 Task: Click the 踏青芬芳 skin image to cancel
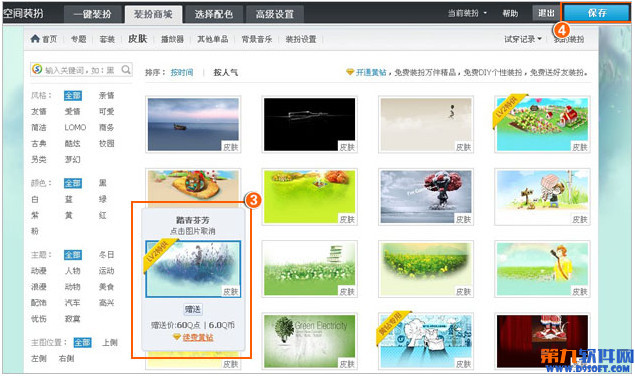pyautogui.click(x=193, y=269)
